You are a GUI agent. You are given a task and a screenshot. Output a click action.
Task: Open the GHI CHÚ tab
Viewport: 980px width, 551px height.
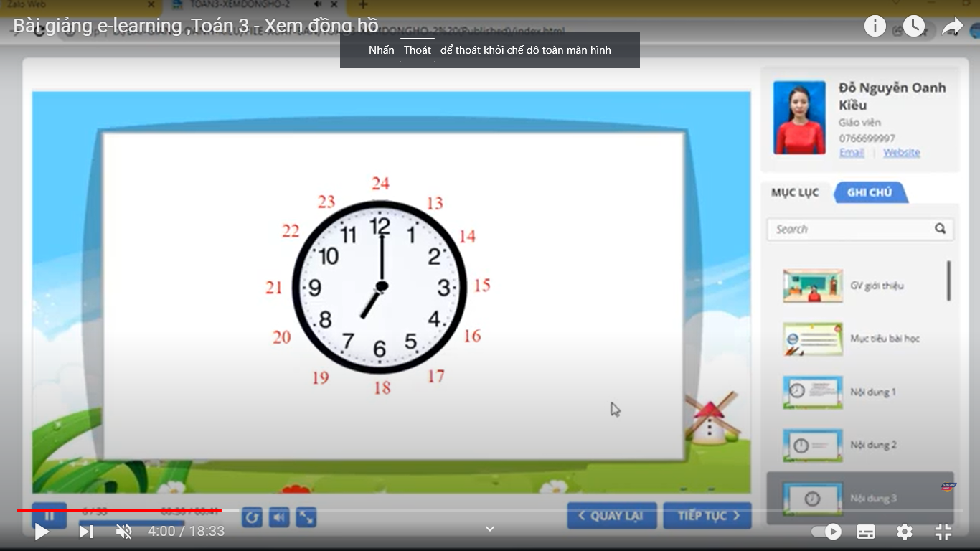(870, 192)
